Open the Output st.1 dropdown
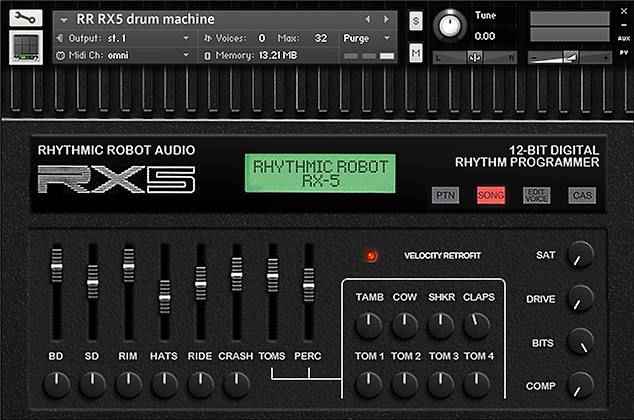 pos(123,38)
